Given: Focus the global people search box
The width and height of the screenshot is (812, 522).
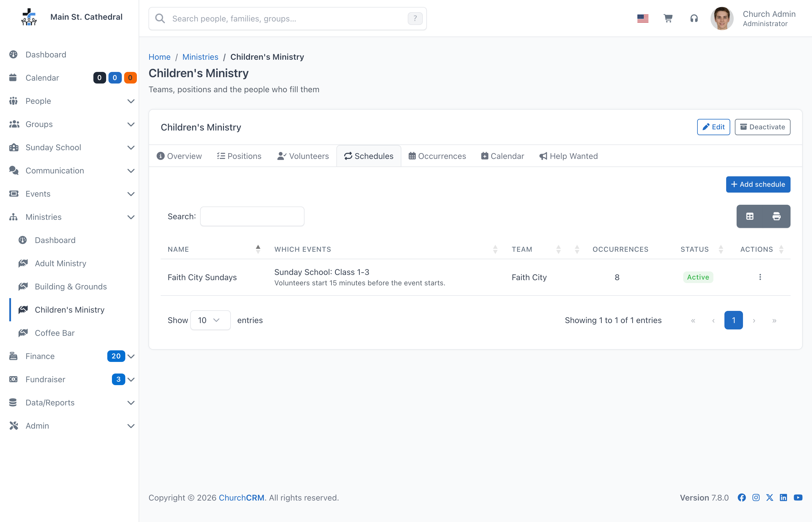Looking at the screenshot, I should pos(287,19).
